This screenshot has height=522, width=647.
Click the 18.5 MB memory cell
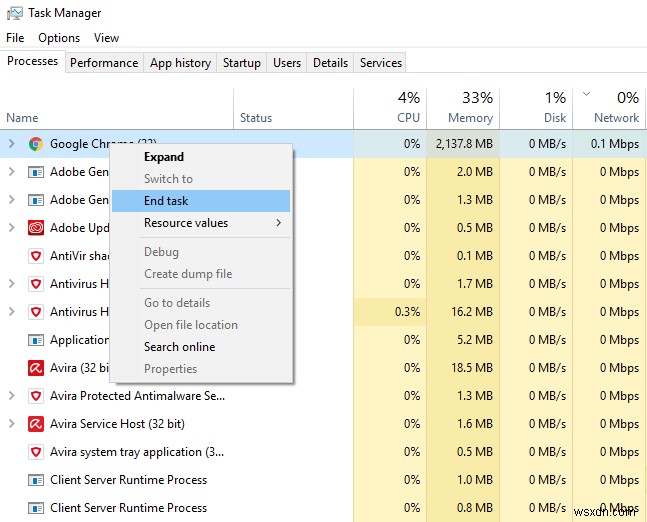tap(463, 368)
